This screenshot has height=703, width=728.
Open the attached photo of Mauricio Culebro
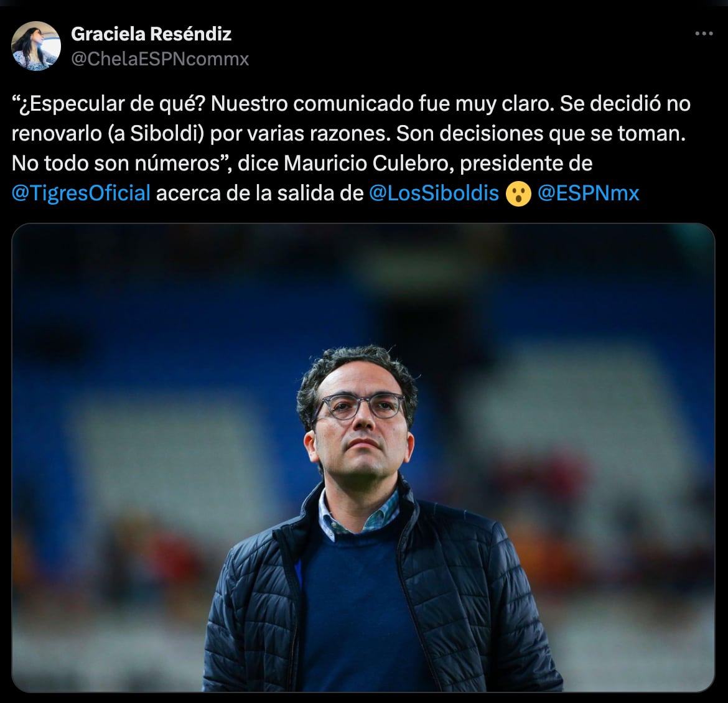[363, 458]
